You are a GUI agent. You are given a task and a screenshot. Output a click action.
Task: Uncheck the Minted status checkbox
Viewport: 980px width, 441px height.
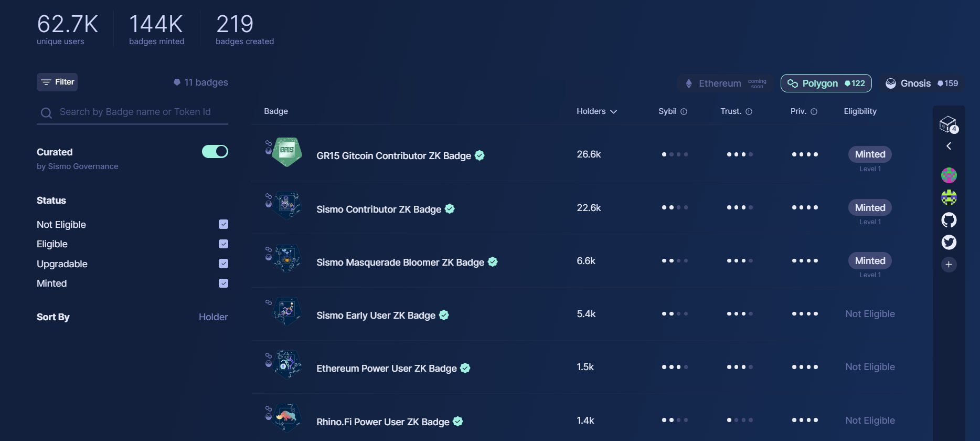click(x=223, y=283)
